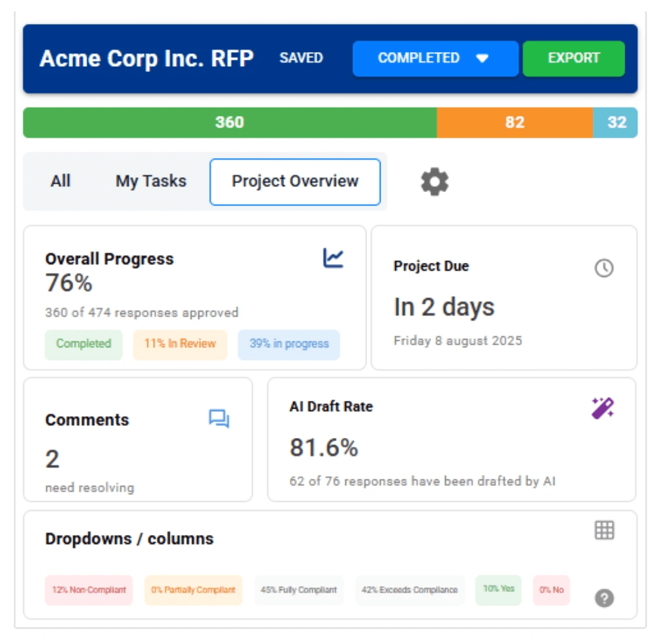Click the grid icon on Dropdowns / columns card
The width and height of the screenshot is (664, 644).
point(605,529)
